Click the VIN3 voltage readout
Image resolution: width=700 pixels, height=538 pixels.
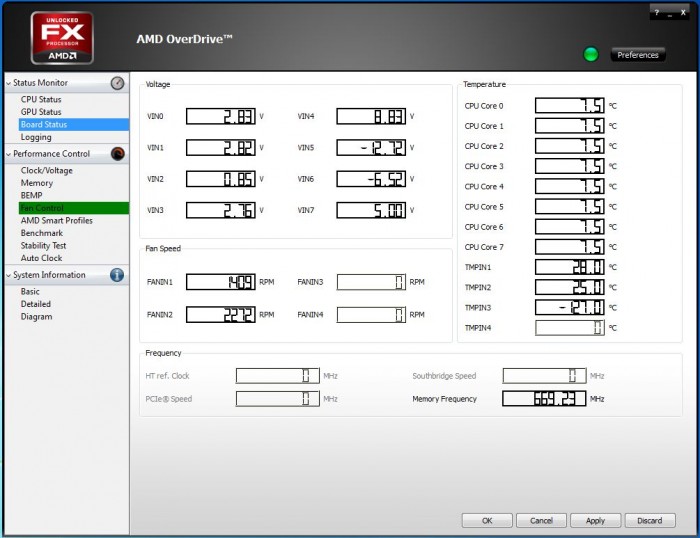click(x=221, y=210)
